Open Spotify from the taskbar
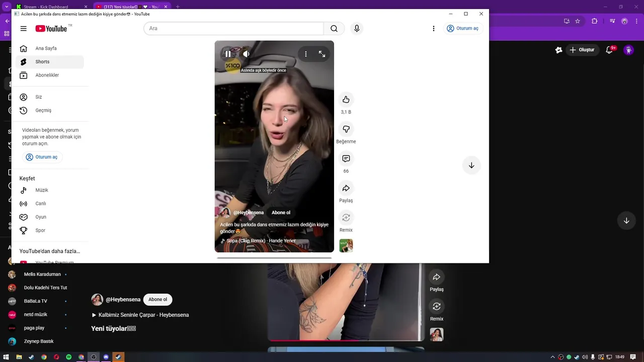The height and width of the screenshot is (362, 644). [69, 357]
